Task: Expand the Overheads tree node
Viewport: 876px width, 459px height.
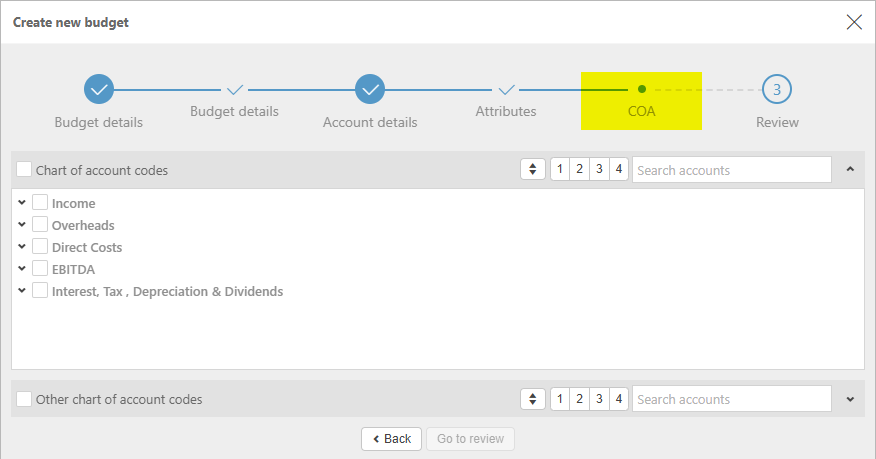Action: (x=22, y=225)
